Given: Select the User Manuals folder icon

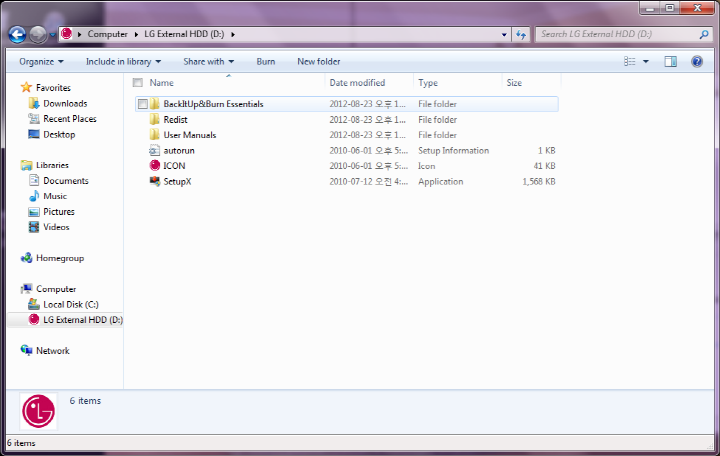Looking at the screenshot, I should (155, 135).
